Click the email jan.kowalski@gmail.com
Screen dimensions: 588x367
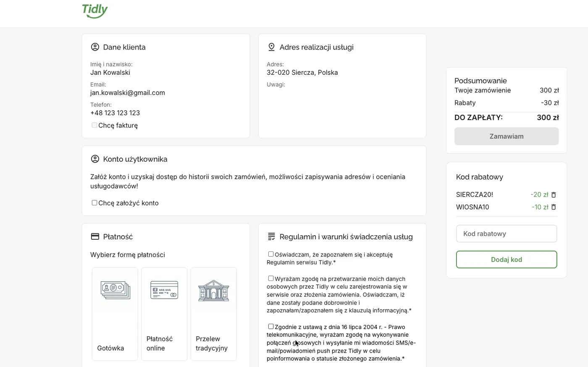point(128,93)
